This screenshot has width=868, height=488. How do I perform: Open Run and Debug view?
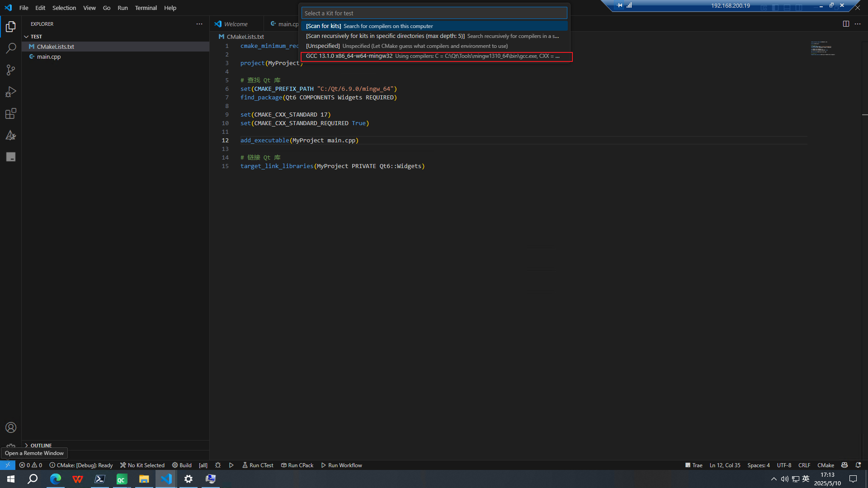(11, 92)
